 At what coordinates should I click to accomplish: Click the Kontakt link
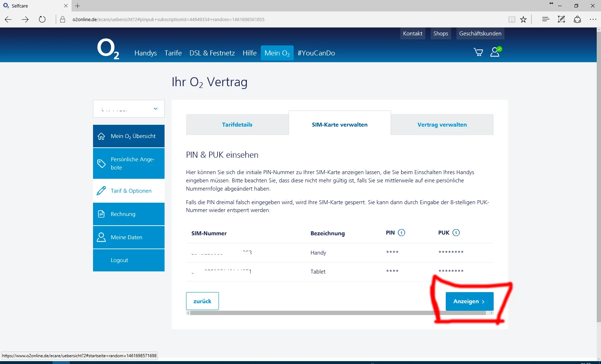(413, 33)
